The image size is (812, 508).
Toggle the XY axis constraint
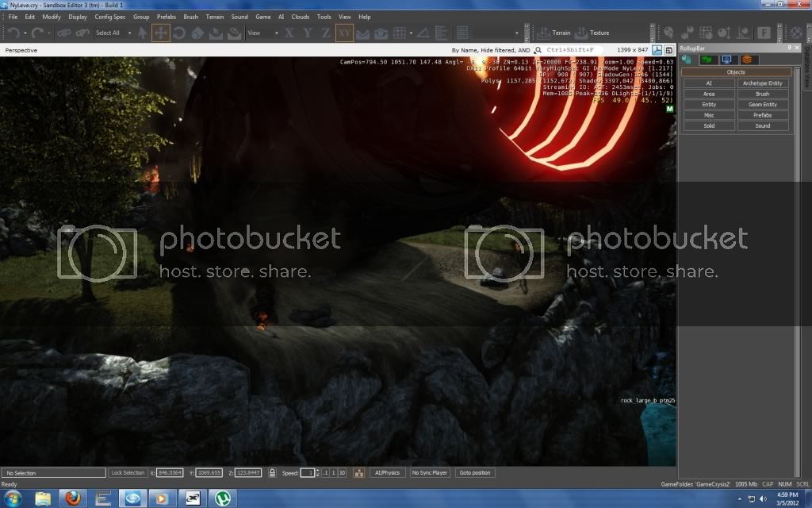tap(344, 33)
